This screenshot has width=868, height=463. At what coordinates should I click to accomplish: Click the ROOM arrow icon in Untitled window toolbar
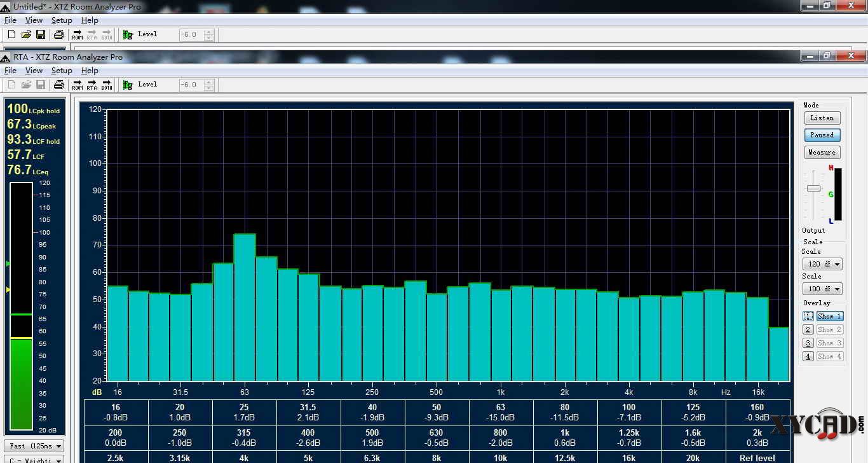78,34
